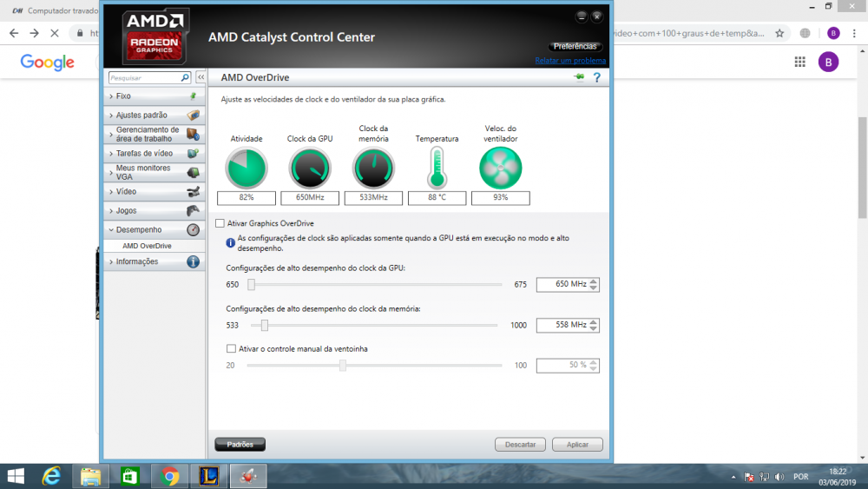Launch Internet Explorer from the taskbar
The image size is (868, 489).
51,476
